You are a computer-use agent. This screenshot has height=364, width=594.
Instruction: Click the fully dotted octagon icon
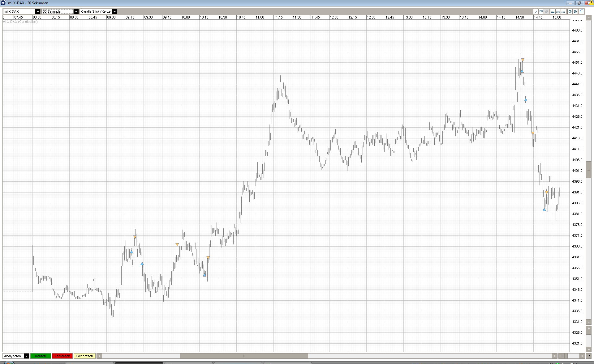tap(575, 11)
